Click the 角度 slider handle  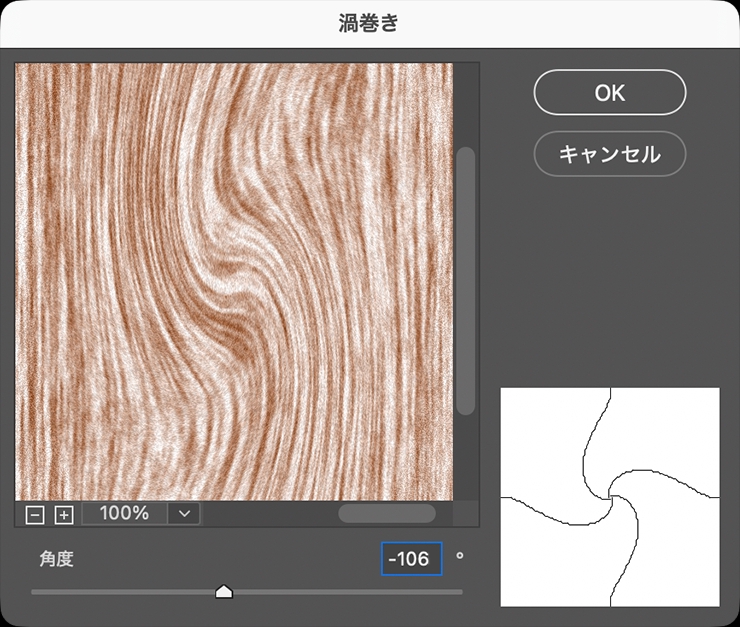click(224, 592)
